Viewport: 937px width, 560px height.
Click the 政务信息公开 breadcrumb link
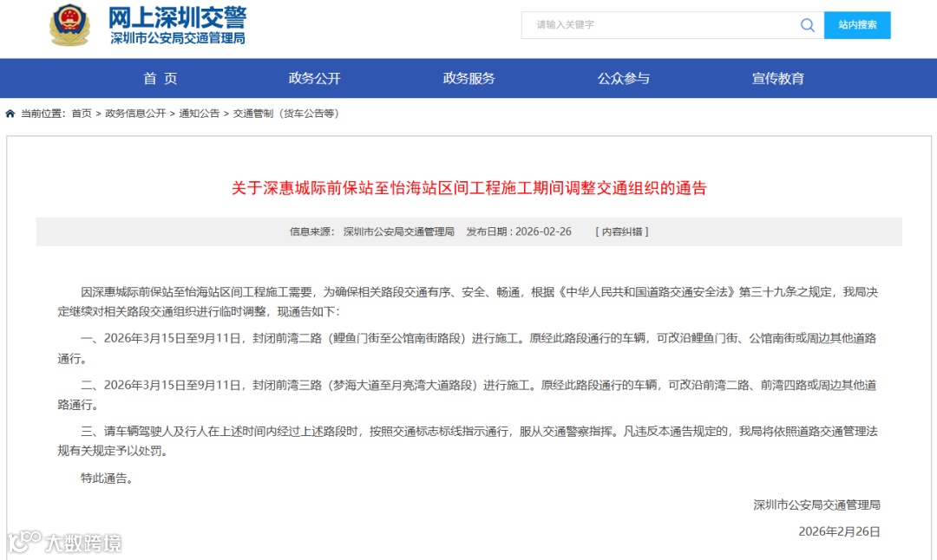pos(135,114)
